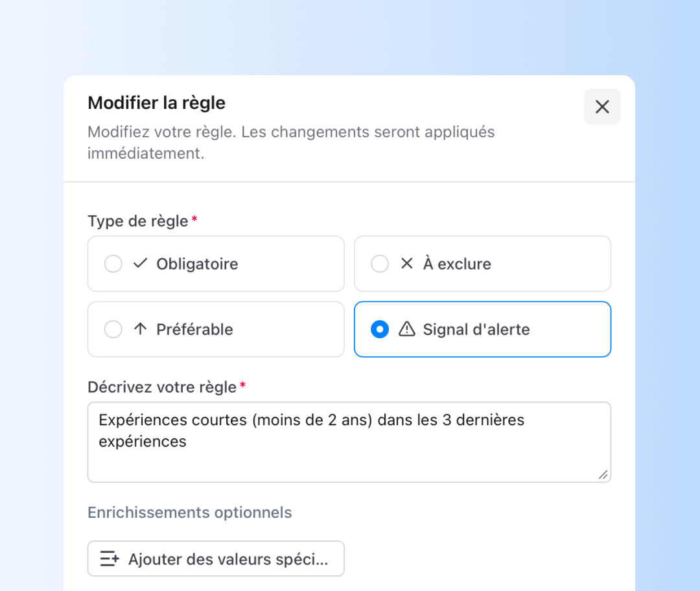700x591 pixels.
Task: Click the checkmark icon beside Obligatoire
Action: point(140,264)
